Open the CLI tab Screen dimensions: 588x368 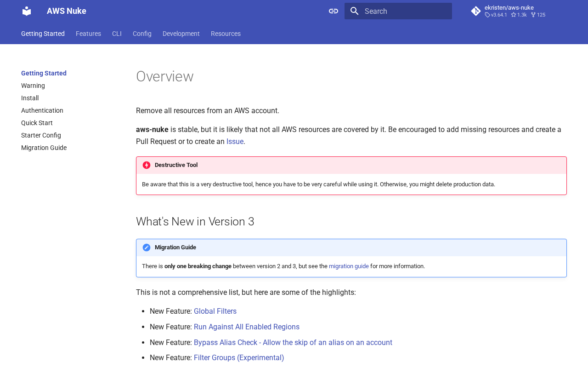click(117, 34)
